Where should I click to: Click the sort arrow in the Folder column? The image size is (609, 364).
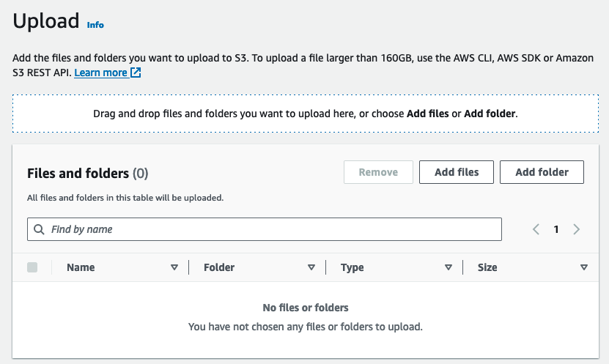click(311, 267)
